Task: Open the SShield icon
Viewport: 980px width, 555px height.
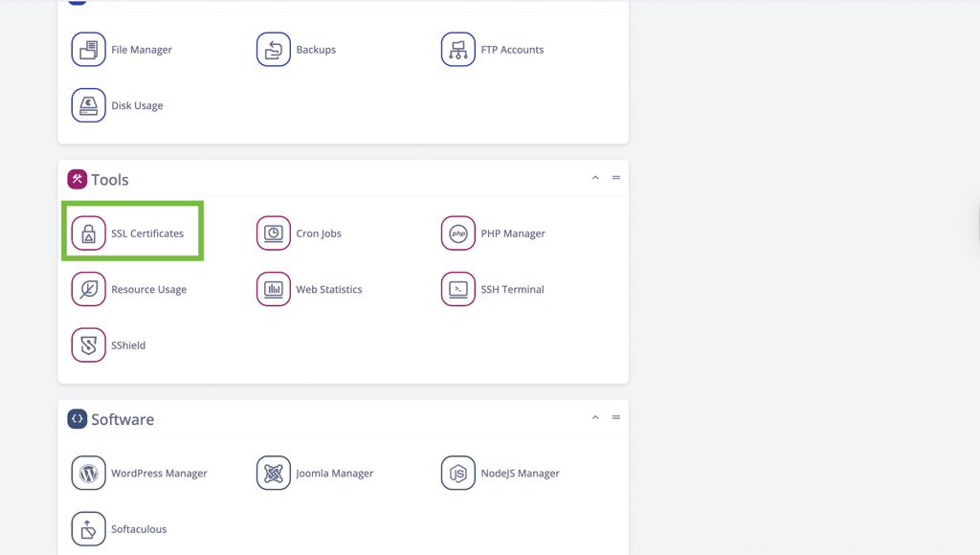Action: click(88, 345)
